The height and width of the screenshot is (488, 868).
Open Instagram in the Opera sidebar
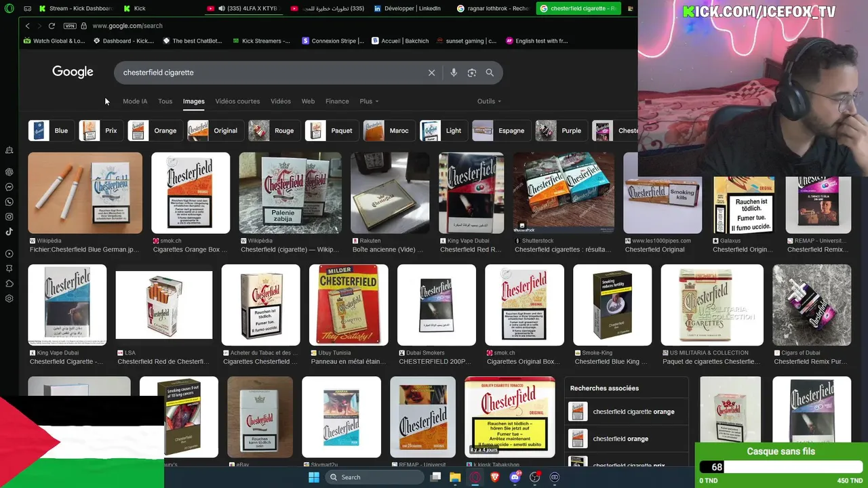pos(9,217)
